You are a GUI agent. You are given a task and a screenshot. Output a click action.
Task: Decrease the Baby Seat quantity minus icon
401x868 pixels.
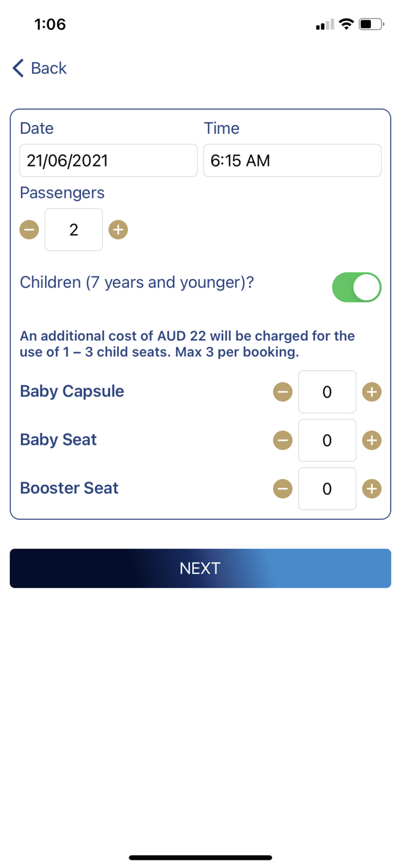pos(283,440)
